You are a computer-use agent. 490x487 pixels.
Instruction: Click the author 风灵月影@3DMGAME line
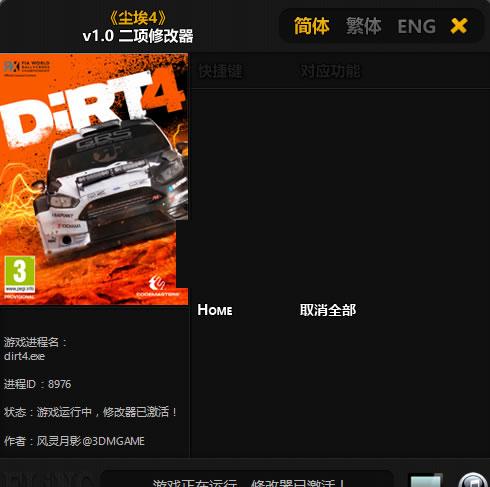(74, 441)
